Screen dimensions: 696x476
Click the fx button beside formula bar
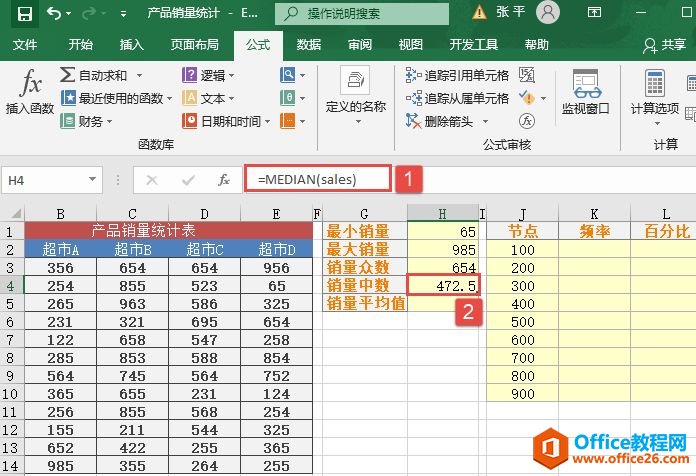coord(224,180)
